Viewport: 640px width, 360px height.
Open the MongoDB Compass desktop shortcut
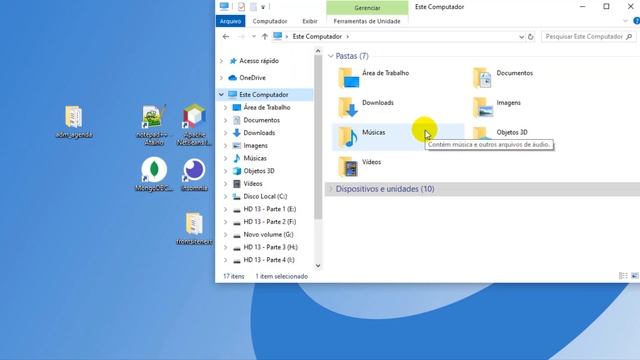[x=154, y=174]
